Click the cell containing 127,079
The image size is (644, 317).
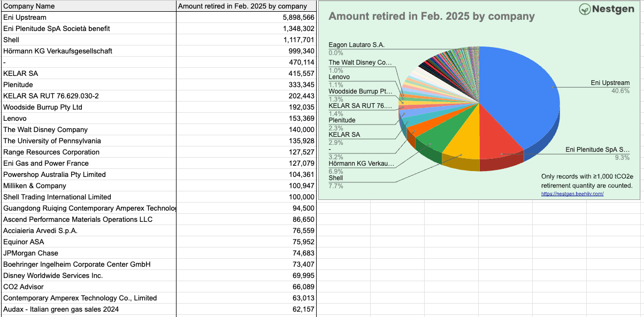246,164
